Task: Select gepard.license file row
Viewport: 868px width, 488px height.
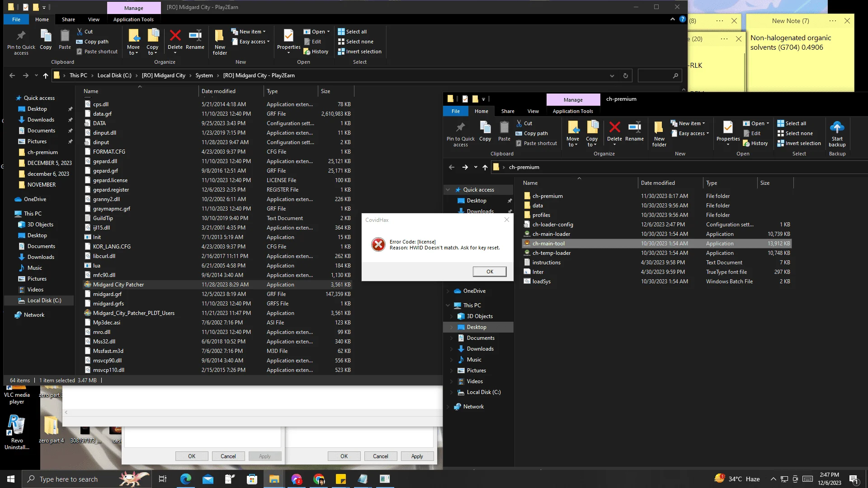Action: [217, 180]
